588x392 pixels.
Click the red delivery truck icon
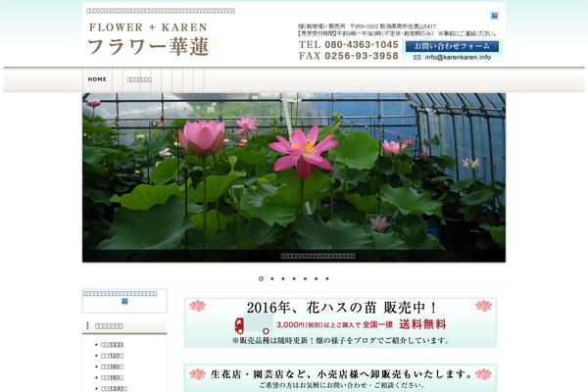click(x=252, y=324)
